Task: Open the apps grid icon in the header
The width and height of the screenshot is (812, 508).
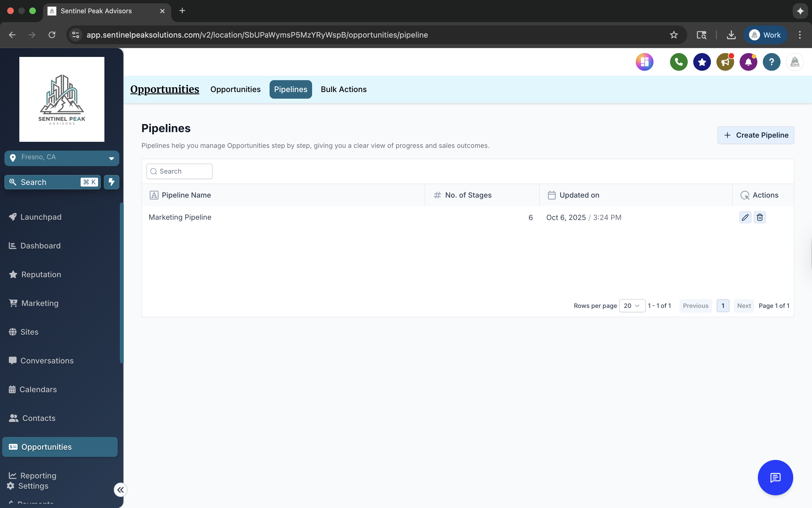Action: 644,62
